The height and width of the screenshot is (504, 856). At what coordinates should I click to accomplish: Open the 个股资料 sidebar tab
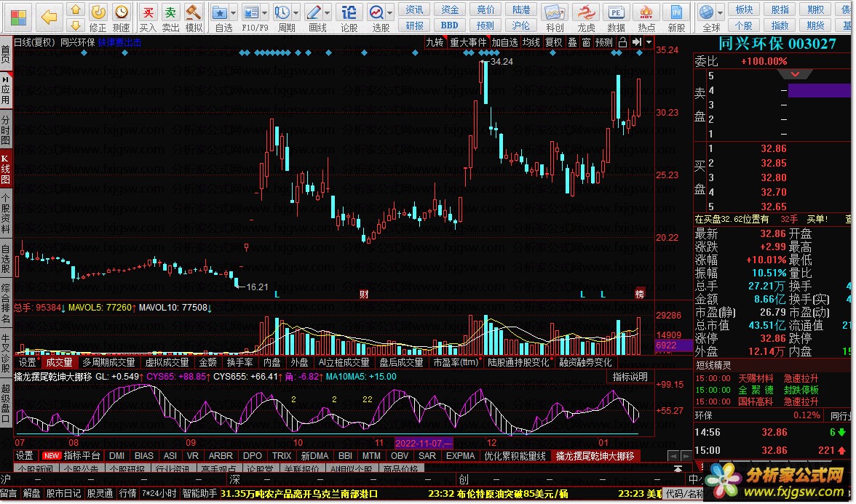[6, 213]
